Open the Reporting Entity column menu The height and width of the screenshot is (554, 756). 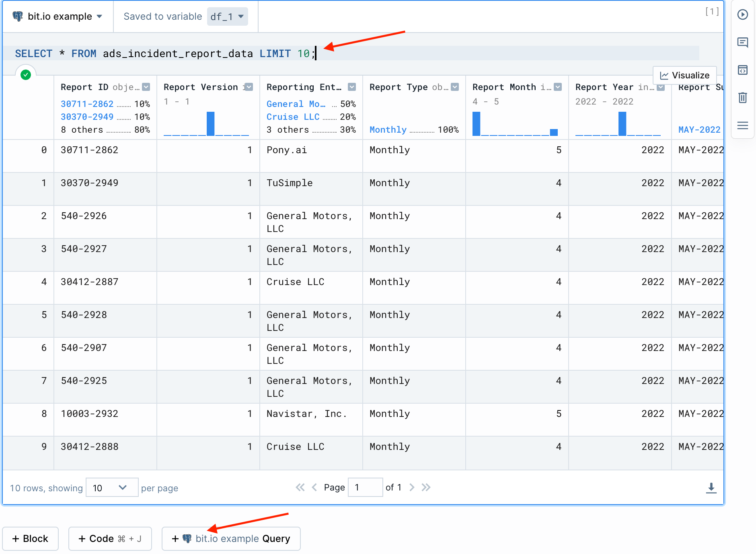pos(352,87)
